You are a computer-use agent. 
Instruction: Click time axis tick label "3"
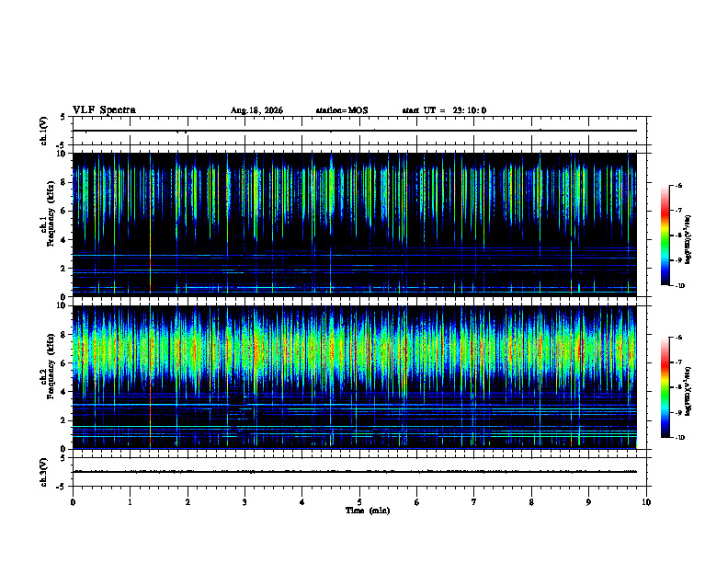pyautogui.click(x=245, y=502)
